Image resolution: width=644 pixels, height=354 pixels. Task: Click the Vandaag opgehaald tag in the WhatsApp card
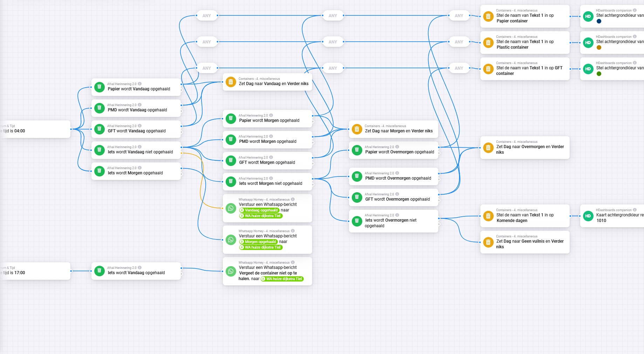(x=259, y=210)
